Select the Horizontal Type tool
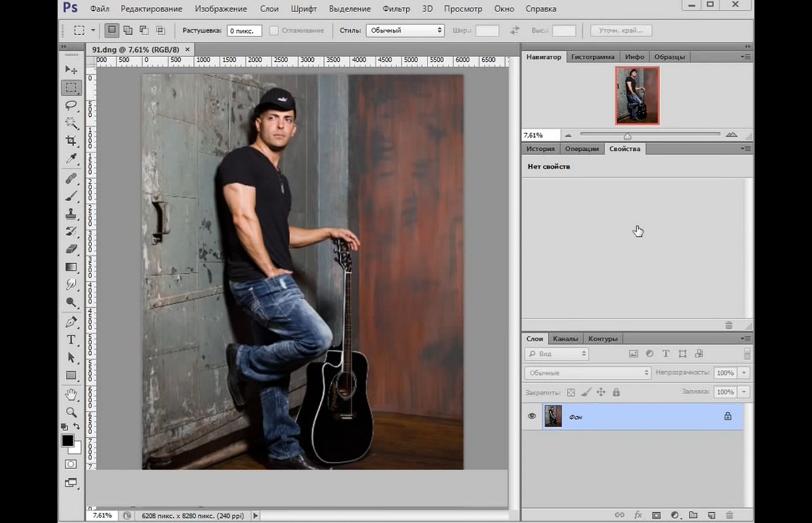The width and height of the screenshot is (812, 523). pyautogui.click(x=71, y=340)
